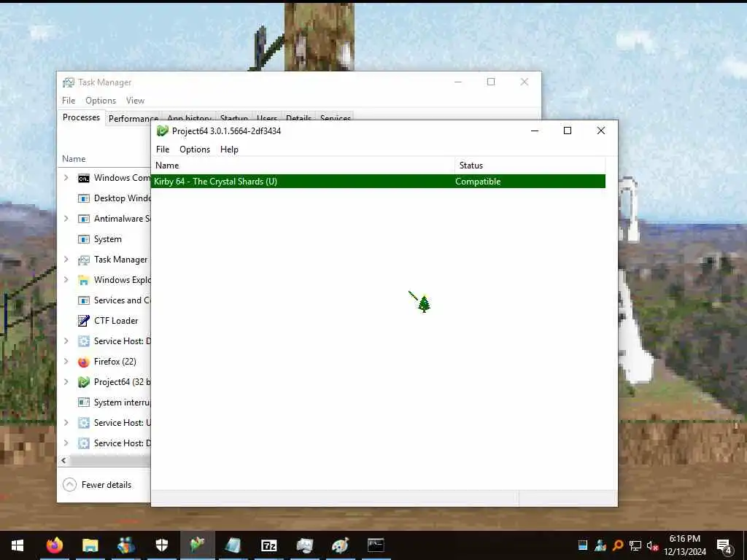Select the Services and C... process row
Viewport: 747px width, 560px height.
click(x=104, y=300)
